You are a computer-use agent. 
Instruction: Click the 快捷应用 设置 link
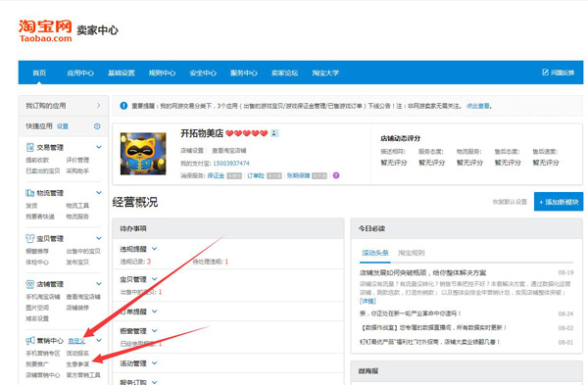click(x=63, y=126)
